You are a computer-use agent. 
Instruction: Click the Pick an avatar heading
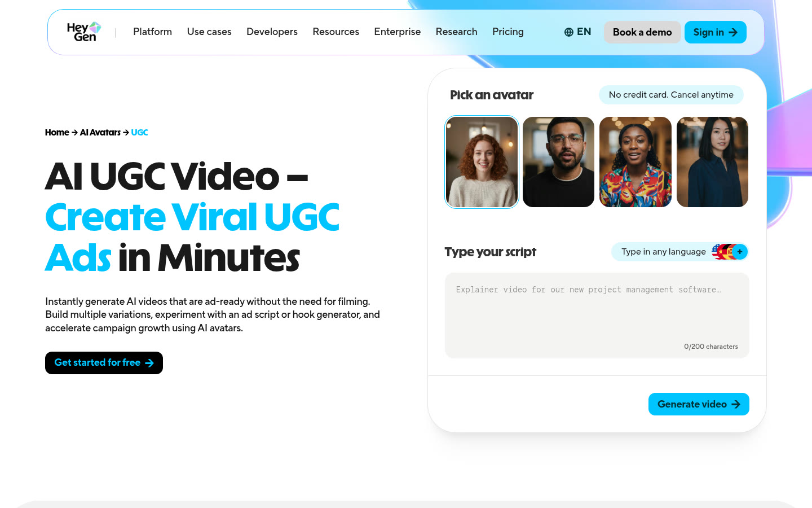point(492,95)
